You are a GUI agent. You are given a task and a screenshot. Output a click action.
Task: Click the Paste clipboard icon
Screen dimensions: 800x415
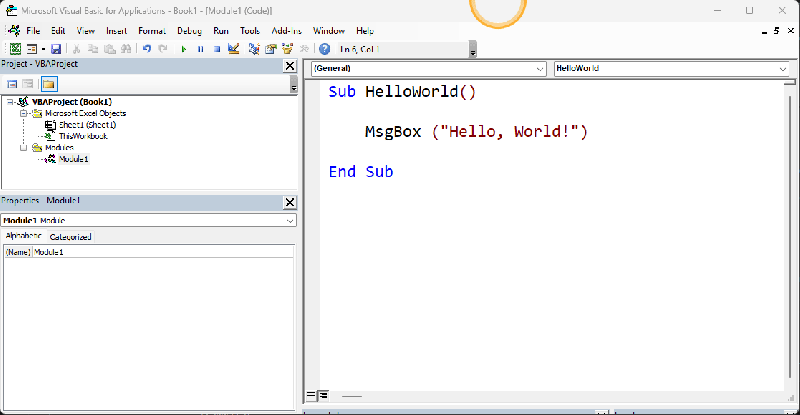110,49
